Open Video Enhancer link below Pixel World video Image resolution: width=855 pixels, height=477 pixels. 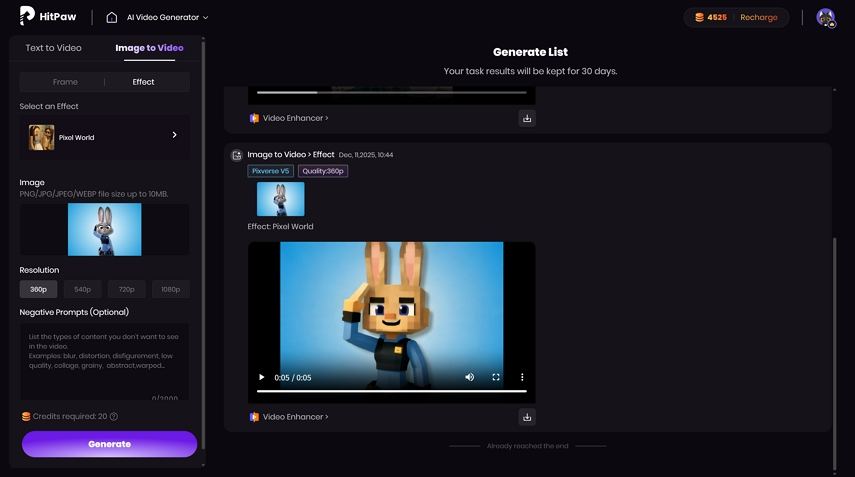coord(296,416)
